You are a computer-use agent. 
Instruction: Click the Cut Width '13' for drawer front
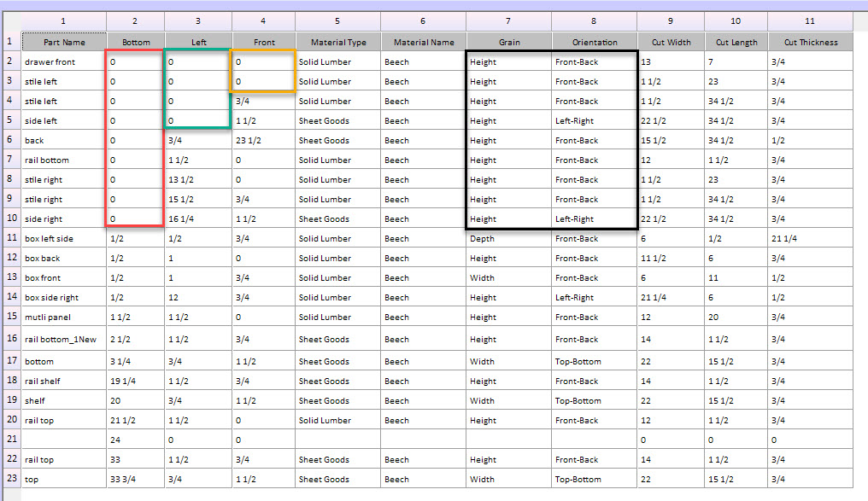point(671,61)
